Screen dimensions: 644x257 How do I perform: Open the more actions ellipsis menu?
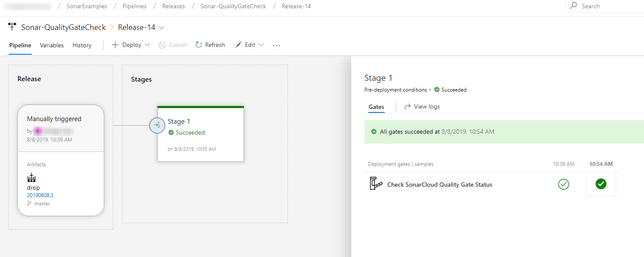277,45
